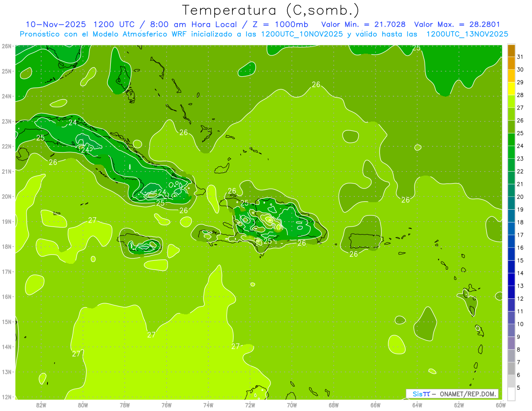Viewport: 532px width, 411px height.
Task: Pick the yellow legend swatch between 28 and 29
Action: click(511, 89)
